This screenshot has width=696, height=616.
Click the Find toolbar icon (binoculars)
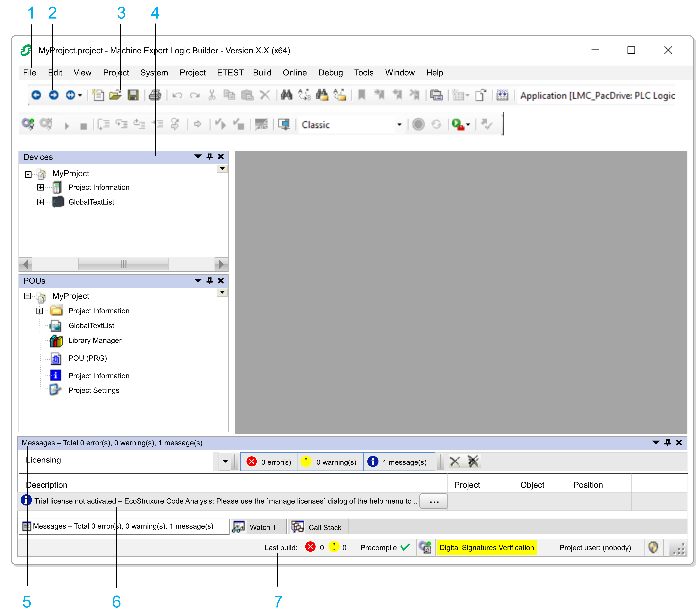286,95
